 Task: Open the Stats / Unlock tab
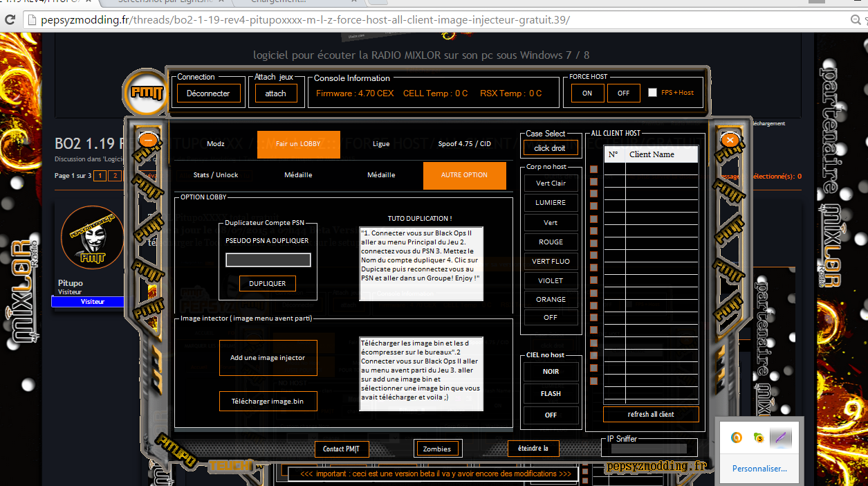(x=216, y=175)
